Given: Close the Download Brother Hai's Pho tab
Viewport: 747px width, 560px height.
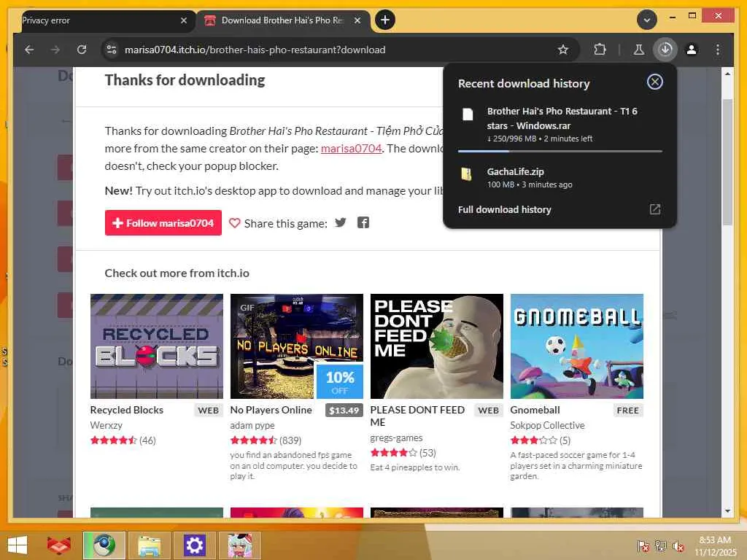Looking at the screenshot, I should point(357,20).
